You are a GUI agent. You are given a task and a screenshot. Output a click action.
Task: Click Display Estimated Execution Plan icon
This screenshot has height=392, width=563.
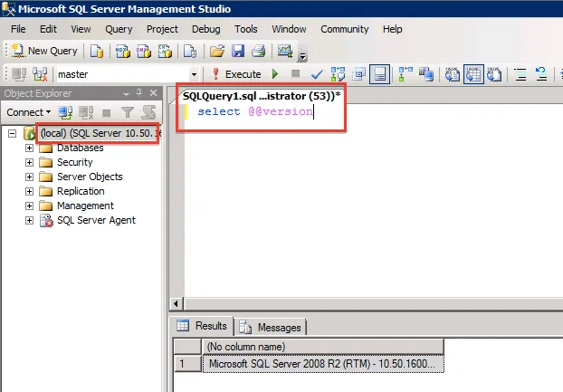point(338,74)
